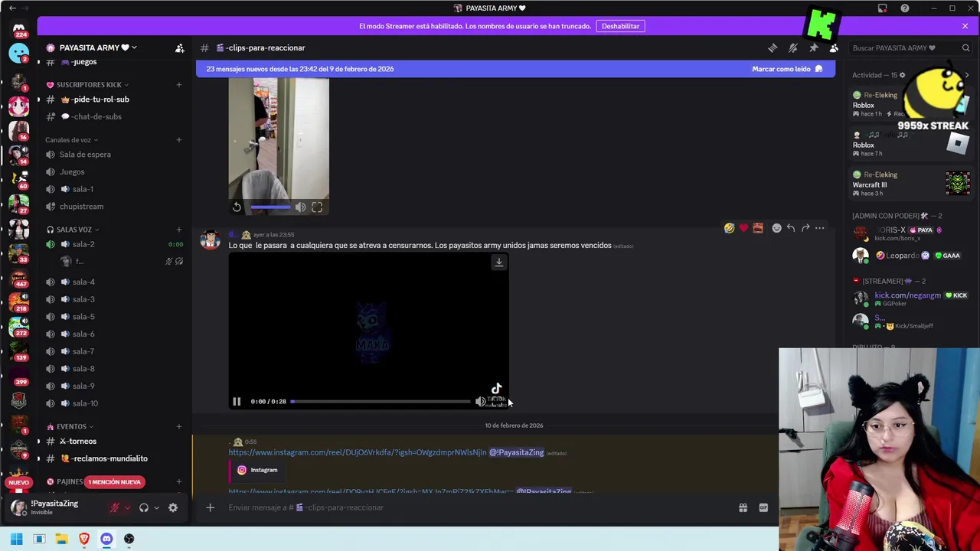Screen dimensions: 980x551
Task: Collapse SALAS VOZ category
Action: coord(73,230)
